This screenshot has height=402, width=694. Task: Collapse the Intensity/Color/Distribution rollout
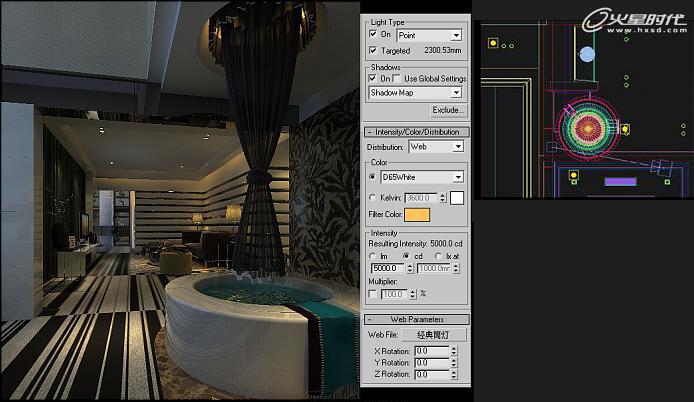point(416,132)
